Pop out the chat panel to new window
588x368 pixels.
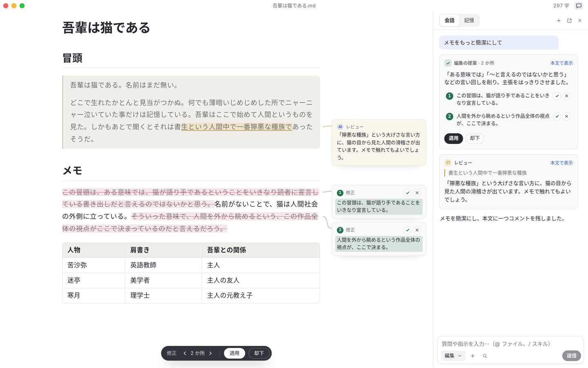pyautogui.click(x=569, y=20)
